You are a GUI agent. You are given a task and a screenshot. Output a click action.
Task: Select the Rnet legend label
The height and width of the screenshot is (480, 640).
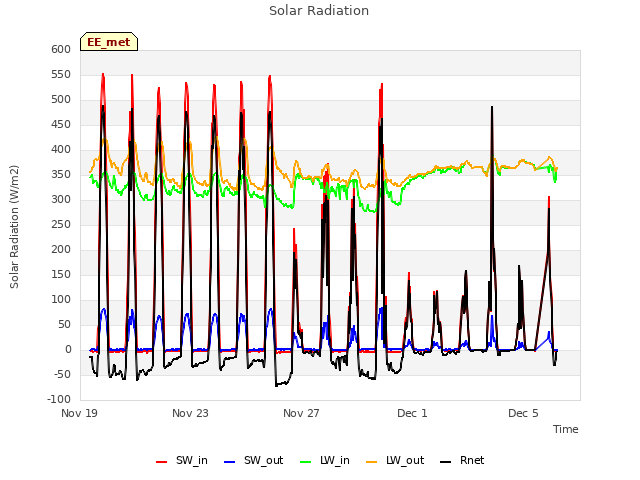pyautogui.click(x=472, y=460)
